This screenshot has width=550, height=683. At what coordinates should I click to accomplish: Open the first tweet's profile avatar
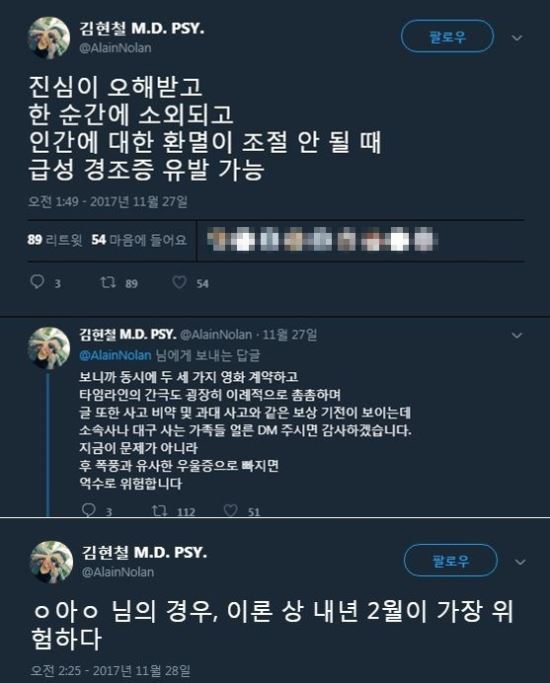click(x=49, y=39)
